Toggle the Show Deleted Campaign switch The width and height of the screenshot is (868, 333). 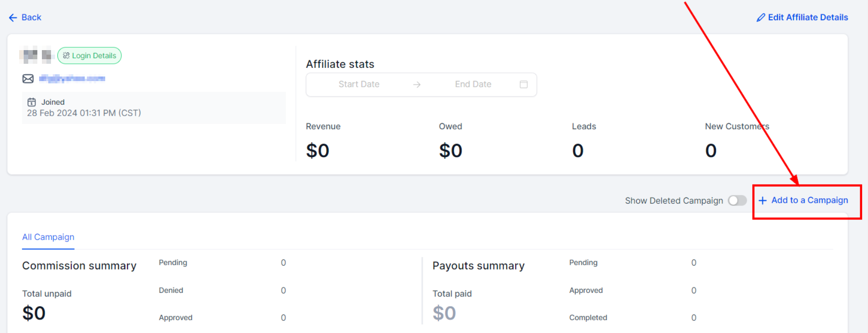[x=737, y=200]
